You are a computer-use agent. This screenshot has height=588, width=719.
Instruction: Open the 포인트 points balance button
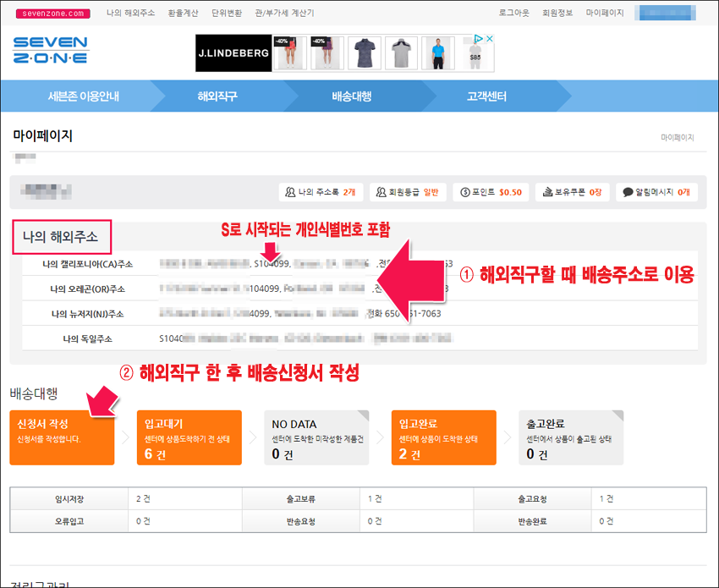(x=491, y=192)
